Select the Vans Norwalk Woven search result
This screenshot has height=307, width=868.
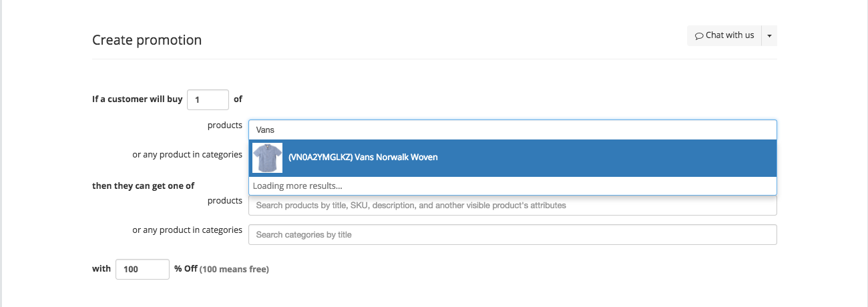(x=513, y=158)
